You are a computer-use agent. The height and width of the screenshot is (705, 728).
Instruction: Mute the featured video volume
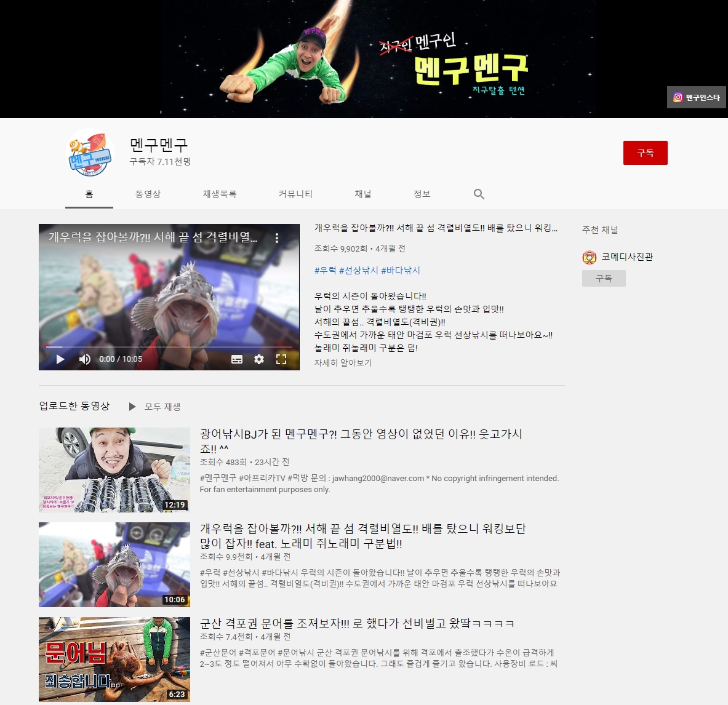pyautogui.click(x=85, y=359)
